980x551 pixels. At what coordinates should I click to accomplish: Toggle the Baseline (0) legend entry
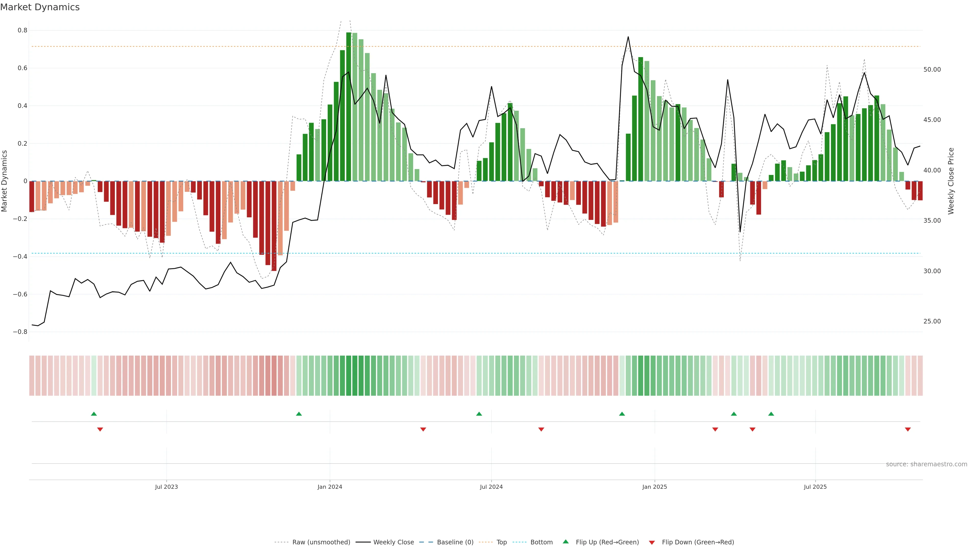(455, 542)
